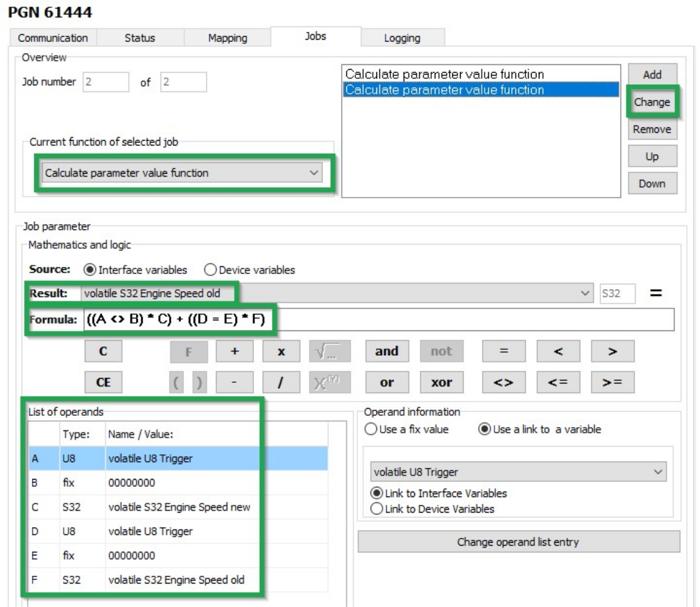Viewport: 700px width, 607px height.
Task: Click the Remove job button
Action: (x=652, y=129)
